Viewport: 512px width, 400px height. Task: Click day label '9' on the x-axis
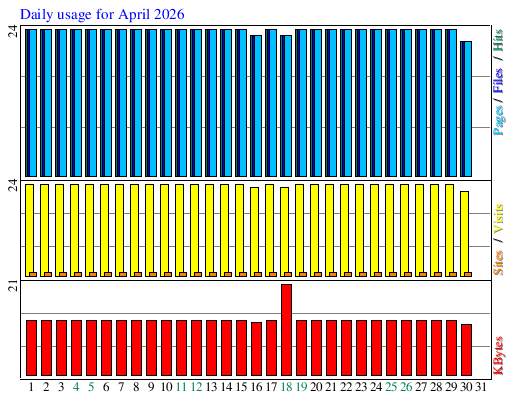click(151, 387)
